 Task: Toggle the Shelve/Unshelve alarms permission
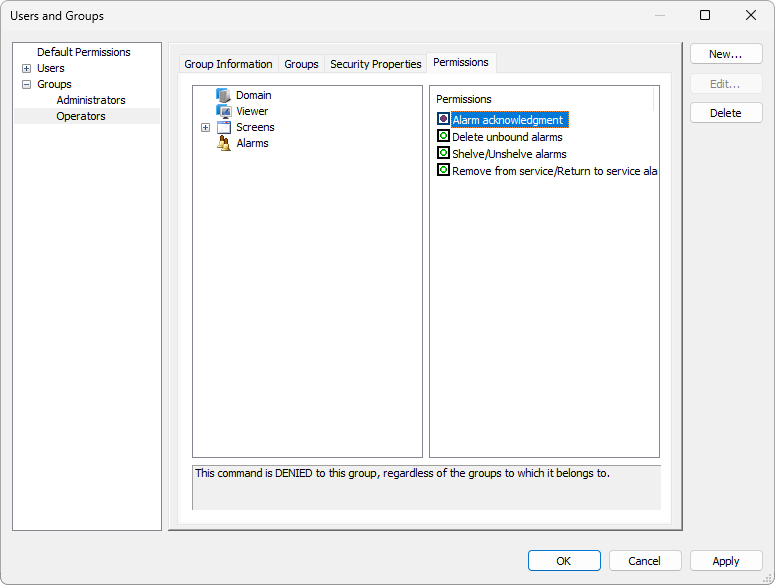(x=443, y=153)
